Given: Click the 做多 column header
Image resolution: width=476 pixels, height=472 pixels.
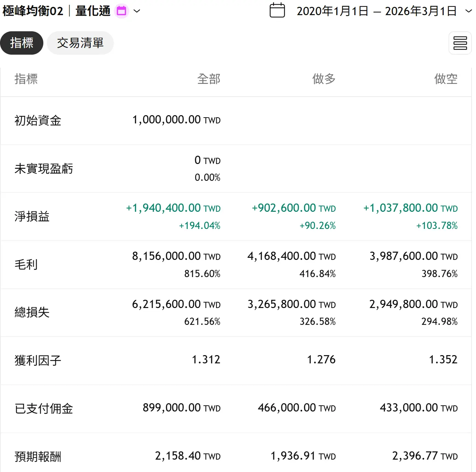Looking at the screenshot, I should coord(324,79).
